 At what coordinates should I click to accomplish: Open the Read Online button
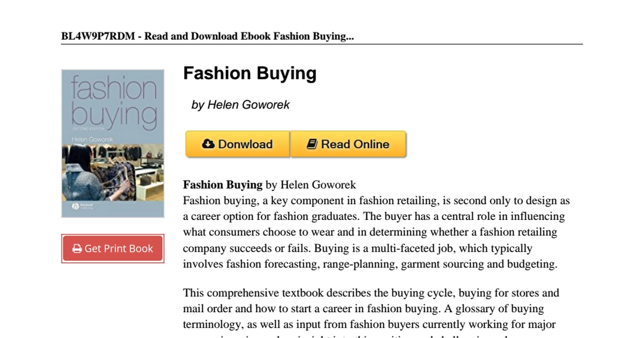point(348,144)
